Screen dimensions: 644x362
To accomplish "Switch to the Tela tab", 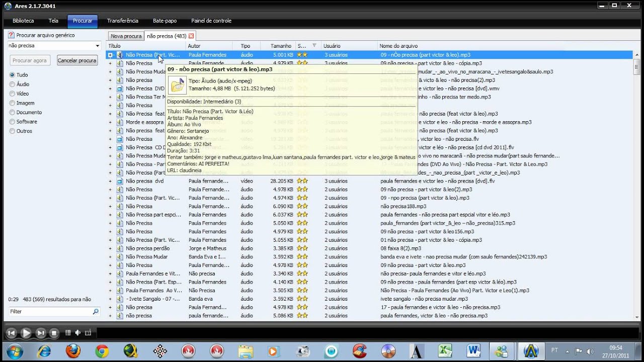I will click(x=53, y=21).
